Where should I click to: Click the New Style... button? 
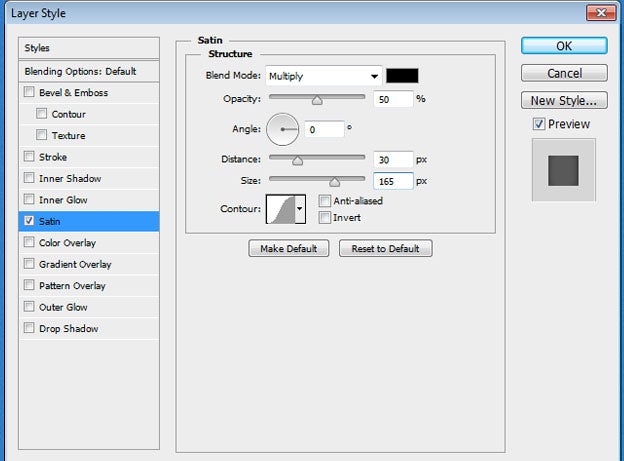coord(564,100)
